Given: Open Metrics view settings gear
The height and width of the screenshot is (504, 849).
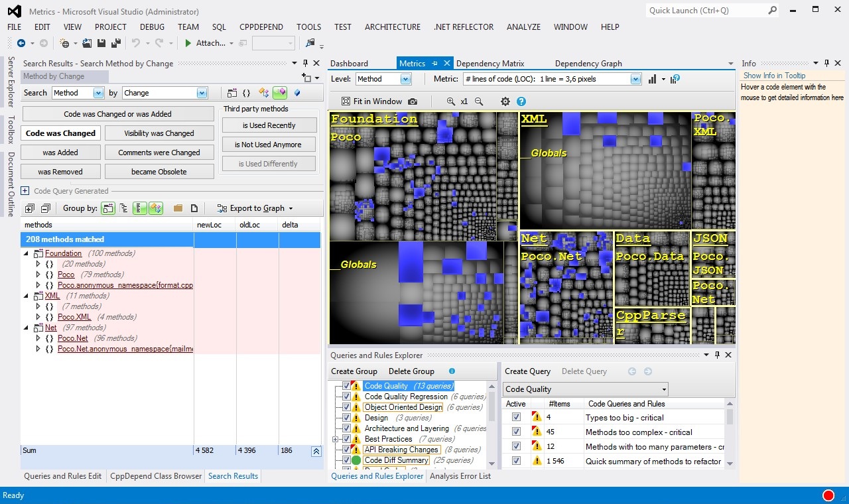Looking at the screenshot, I should coord(505,101).
